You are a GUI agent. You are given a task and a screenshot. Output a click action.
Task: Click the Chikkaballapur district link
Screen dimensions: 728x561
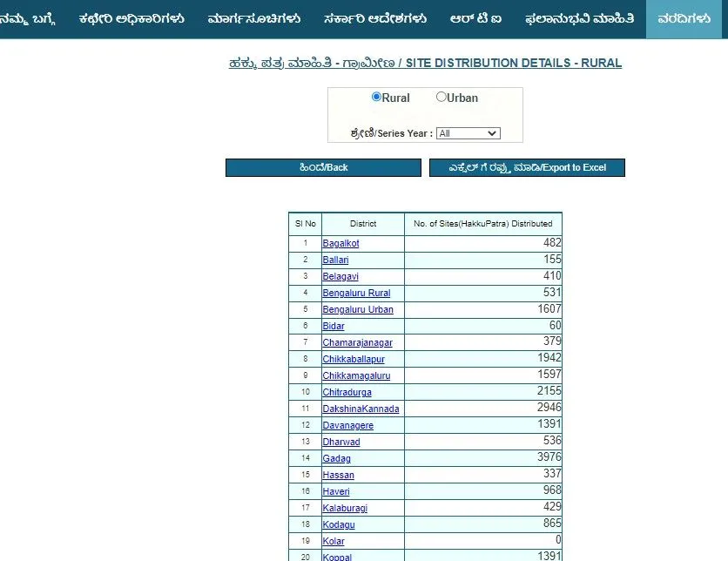[x=354, y=360]
